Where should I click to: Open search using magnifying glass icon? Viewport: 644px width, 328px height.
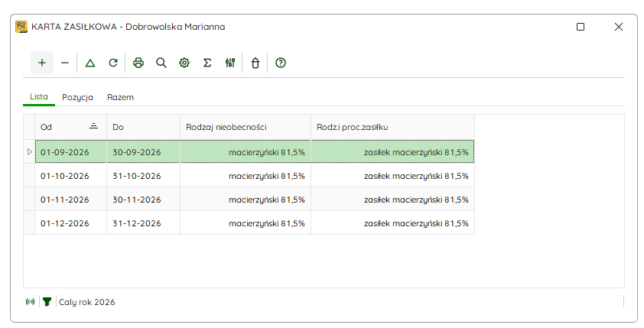pyautogui.click(x=161, y=63)
